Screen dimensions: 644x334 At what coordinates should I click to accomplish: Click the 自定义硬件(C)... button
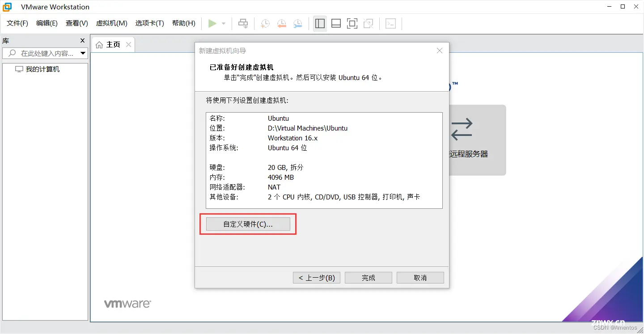(248, 224)
